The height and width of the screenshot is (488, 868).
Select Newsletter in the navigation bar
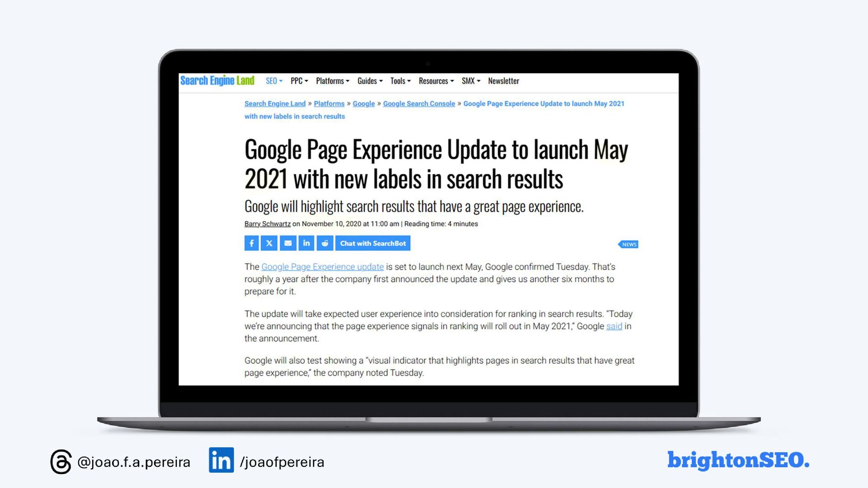tap(504, 81)
